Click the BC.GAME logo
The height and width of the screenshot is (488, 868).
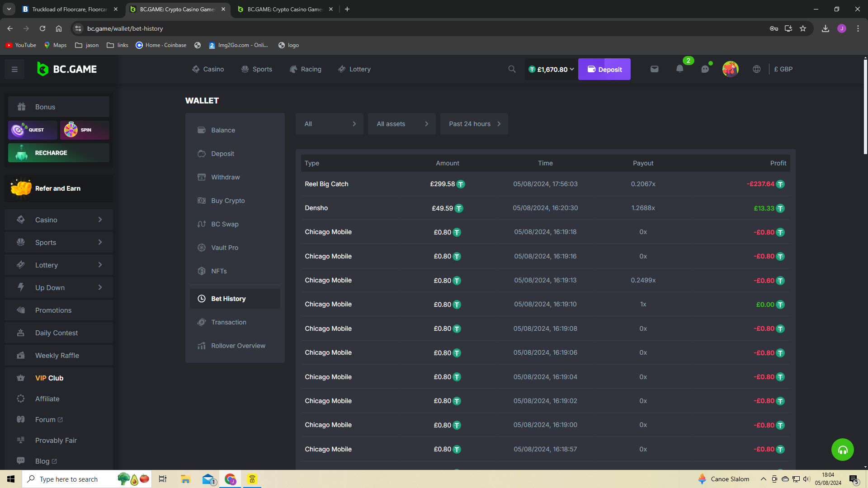67,69
